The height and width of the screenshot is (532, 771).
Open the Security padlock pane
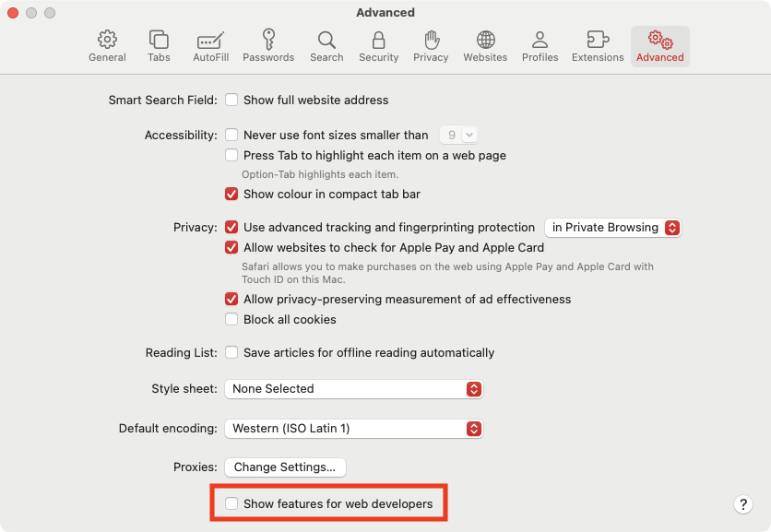pyautogui.click(x=379, y=46)
